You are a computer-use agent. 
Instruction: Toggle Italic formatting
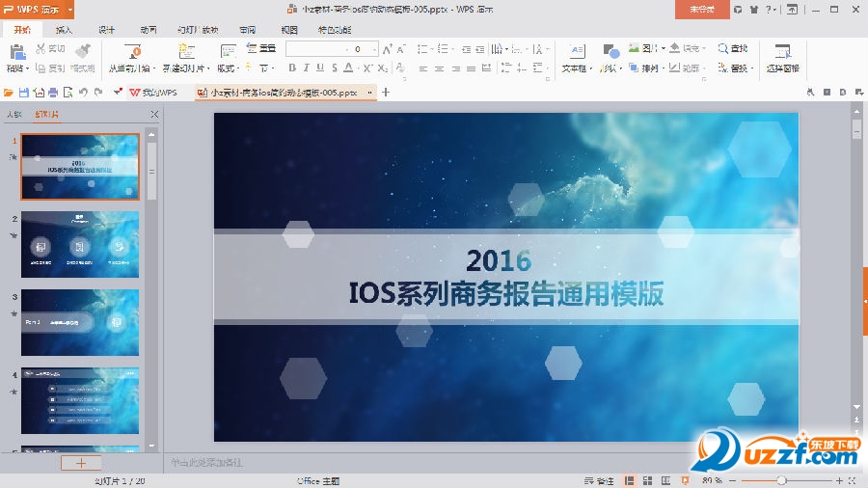[306, 68]
